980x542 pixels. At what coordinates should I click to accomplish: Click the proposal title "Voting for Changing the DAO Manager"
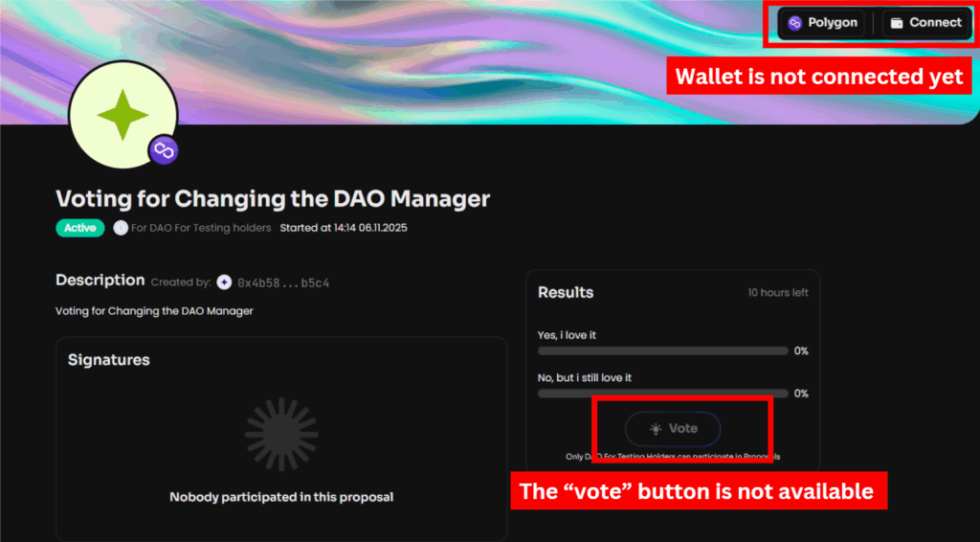[273, 199]
